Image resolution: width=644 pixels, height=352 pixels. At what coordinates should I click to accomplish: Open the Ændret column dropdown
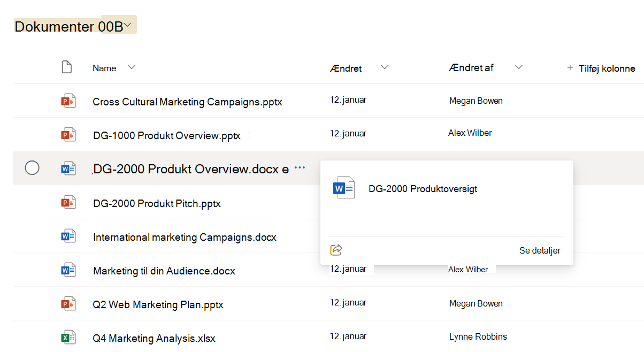click(x=384, y=67)
